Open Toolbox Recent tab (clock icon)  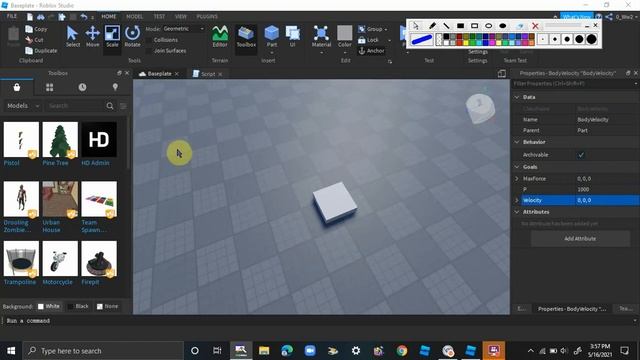82,87
